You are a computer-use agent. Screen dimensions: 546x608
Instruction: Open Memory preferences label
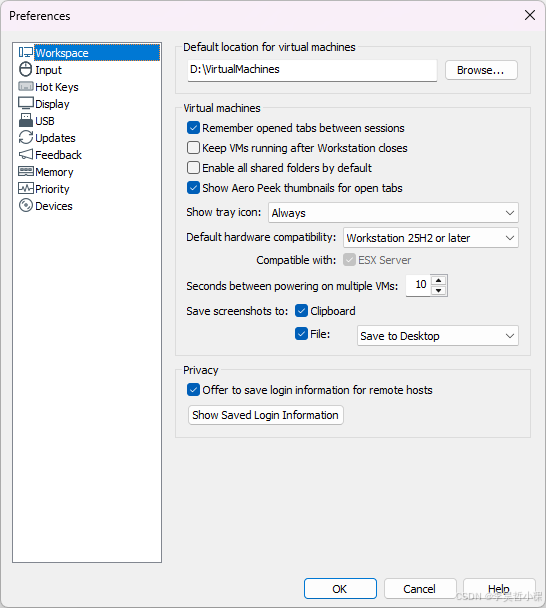click(x=54, y=172)
